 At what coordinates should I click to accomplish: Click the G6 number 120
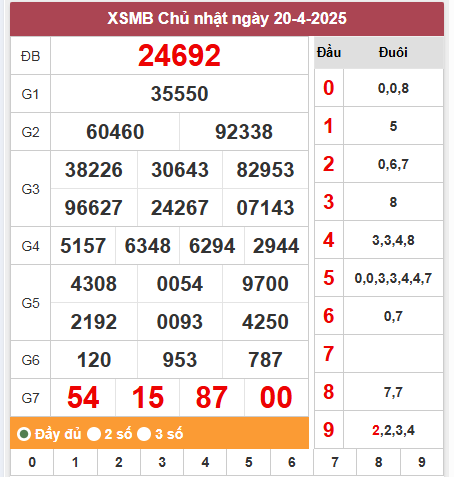point(94,360)
